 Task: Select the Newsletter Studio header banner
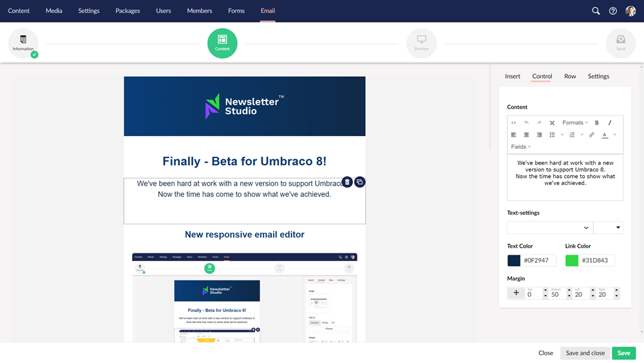click(x=244, y=106)
